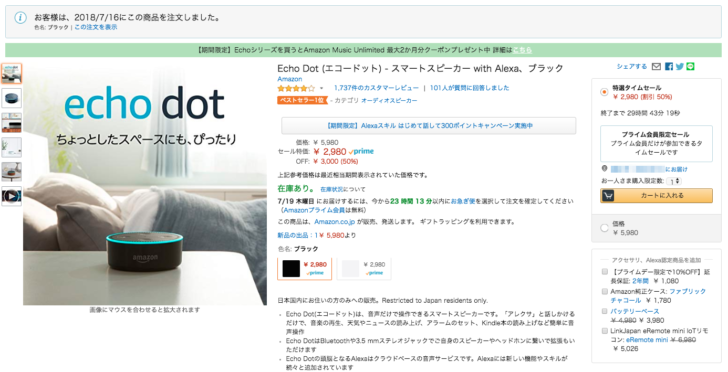Click the cart icon on the add-to-cart button
The height and width of the screenshot is (372, 728).
point(608,196)
